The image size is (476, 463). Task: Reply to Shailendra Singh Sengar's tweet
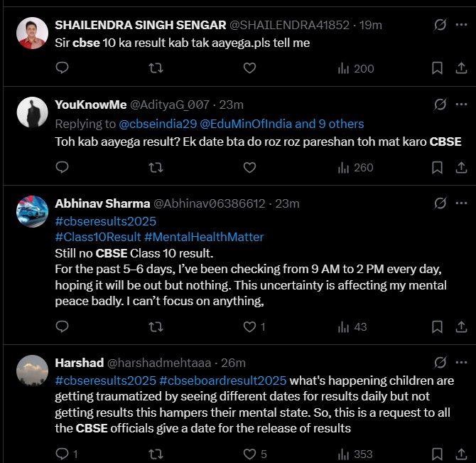(x=62, y=68)
